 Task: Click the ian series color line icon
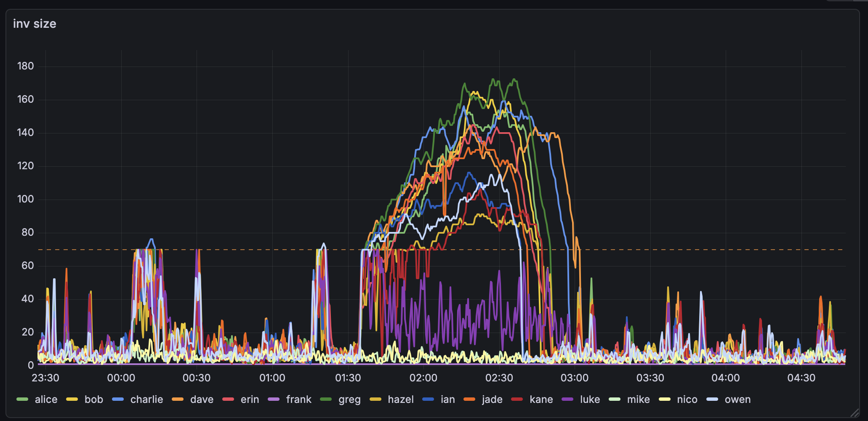click(428, 400)
